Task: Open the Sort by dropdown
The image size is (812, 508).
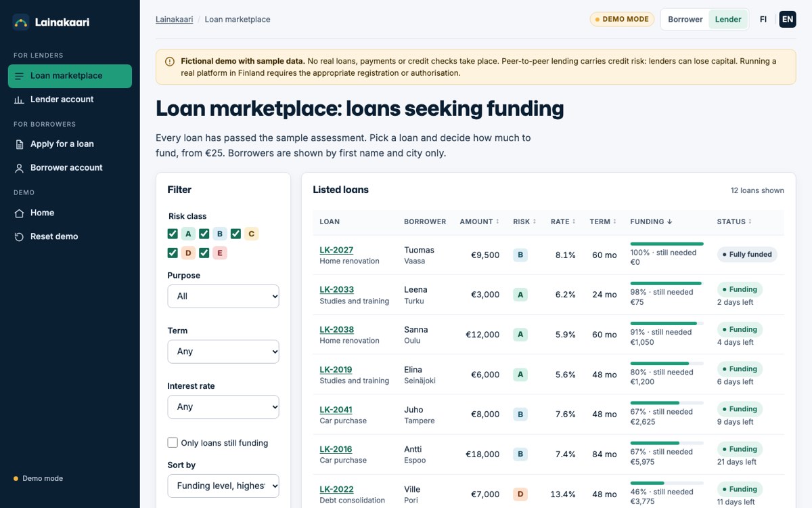Action: pyautogui.click(x=223, y=486)
